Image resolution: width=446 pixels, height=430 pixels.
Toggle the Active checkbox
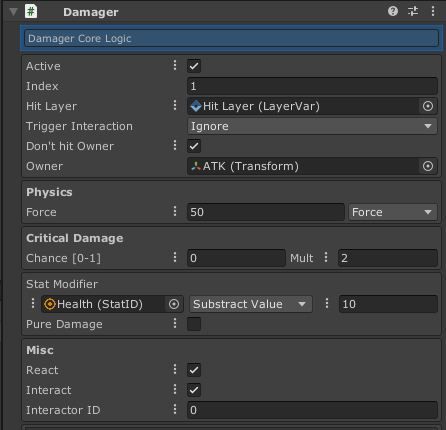[194, 66]
